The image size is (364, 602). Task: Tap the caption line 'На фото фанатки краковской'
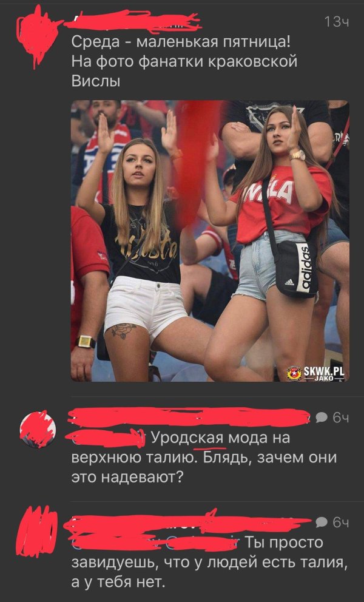pos(184,61)
